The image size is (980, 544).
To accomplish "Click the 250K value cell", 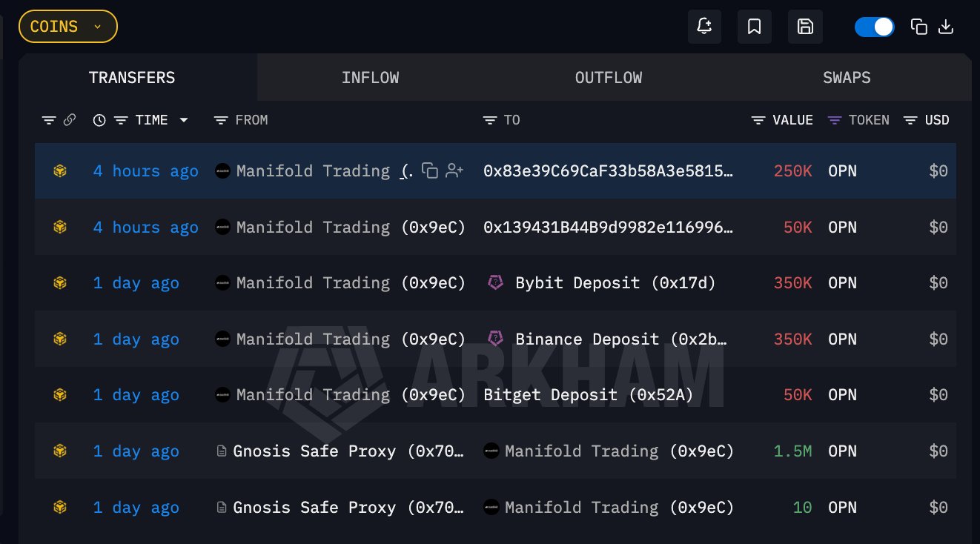I will pos(792,171).
